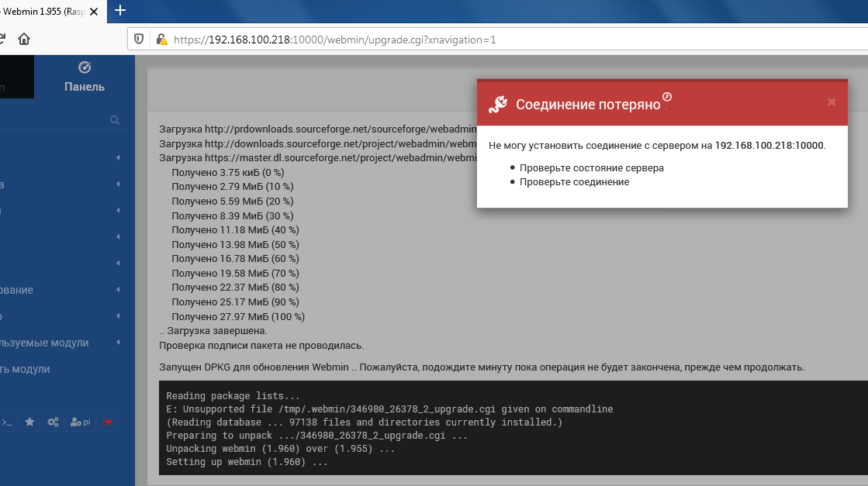
Task: Click 'Получено 16.78 МиБ (60 %)' line
Action: tap(235, 259)
